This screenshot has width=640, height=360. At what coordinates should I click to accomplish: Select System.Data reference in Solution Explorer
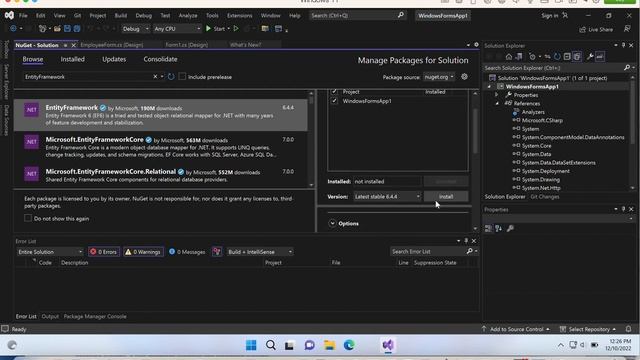click(x=536, y=154)
